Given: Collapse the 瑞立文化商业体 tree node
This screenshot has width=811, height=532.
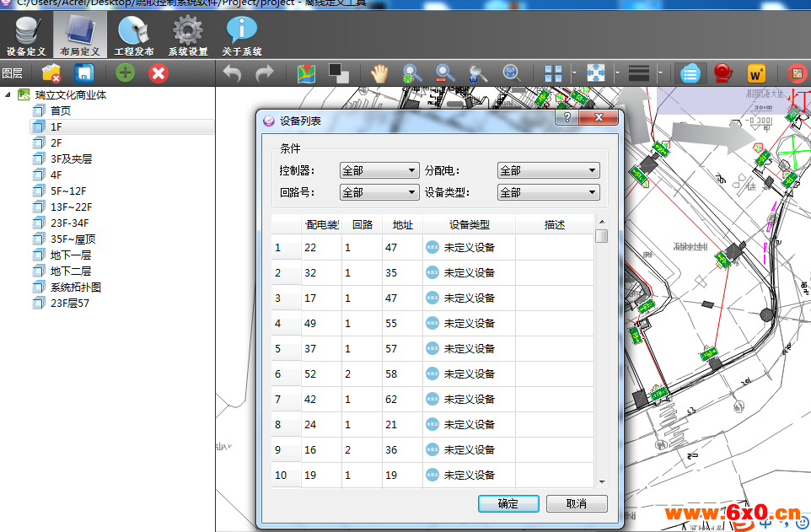Looking at the screenshot, I should pyautogui.click(x=8, y=94).
